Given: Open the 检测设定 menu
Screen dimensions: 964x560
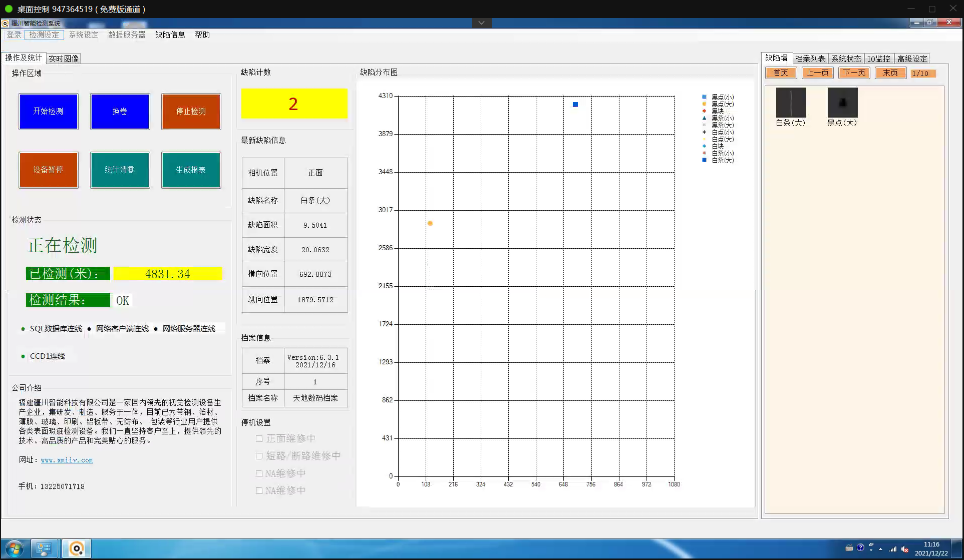Looking at the screenshot, I should pyautogui.click(x=44, y=35).
